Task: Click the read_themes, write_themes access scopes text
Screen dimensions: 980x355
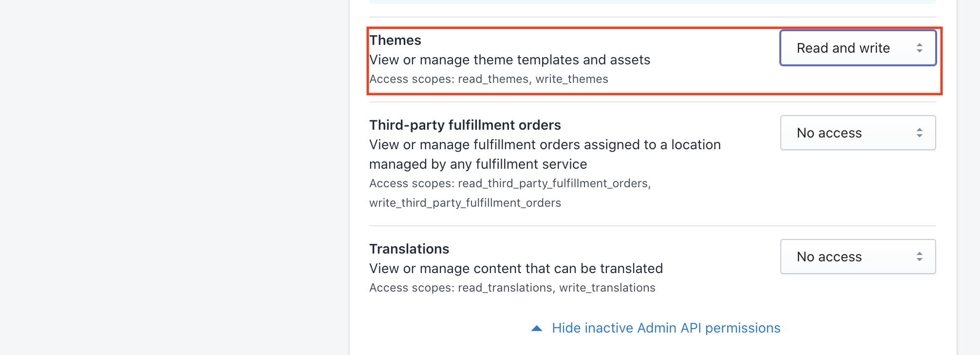Action: [489, 79]
